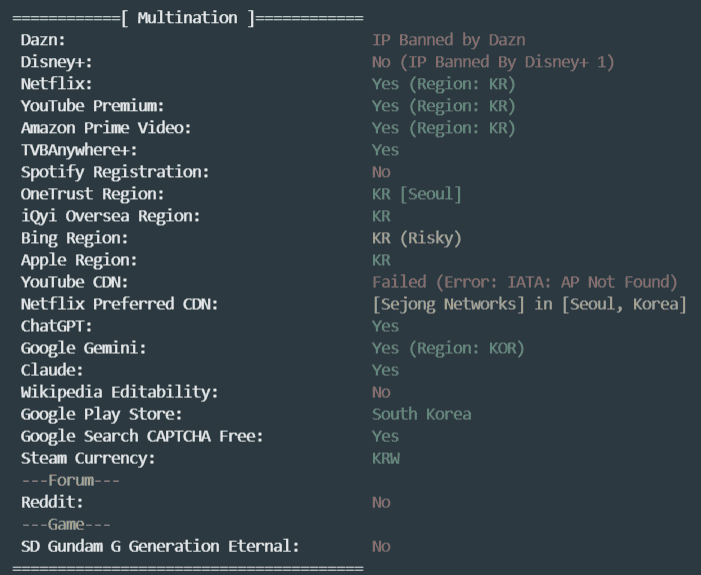This screenshot has width=701, height=575.
Task: Click the ChatGPT label
Action: pyautogui.click(x=57, y=326)
